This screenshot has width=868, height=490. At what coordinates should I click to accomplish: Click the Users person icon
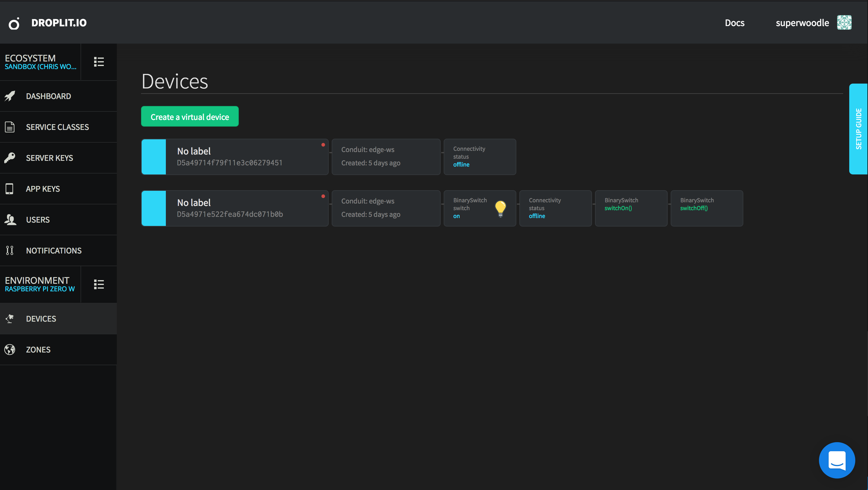[x=10, y=220]
